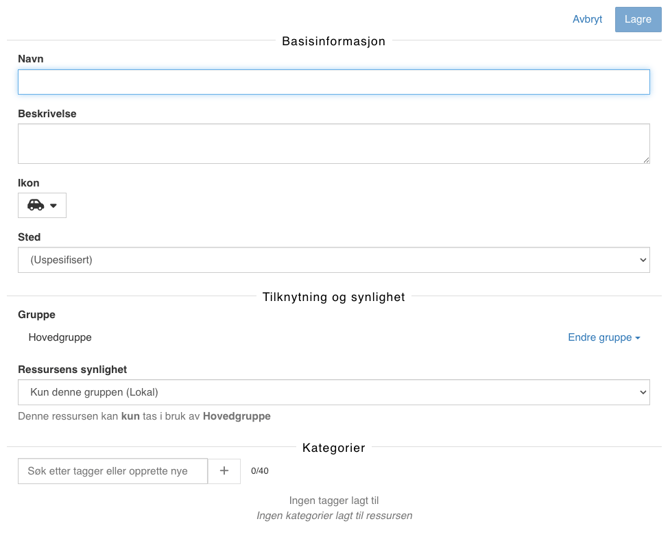Click the Hovedgruppe group name

pos(60,338)
